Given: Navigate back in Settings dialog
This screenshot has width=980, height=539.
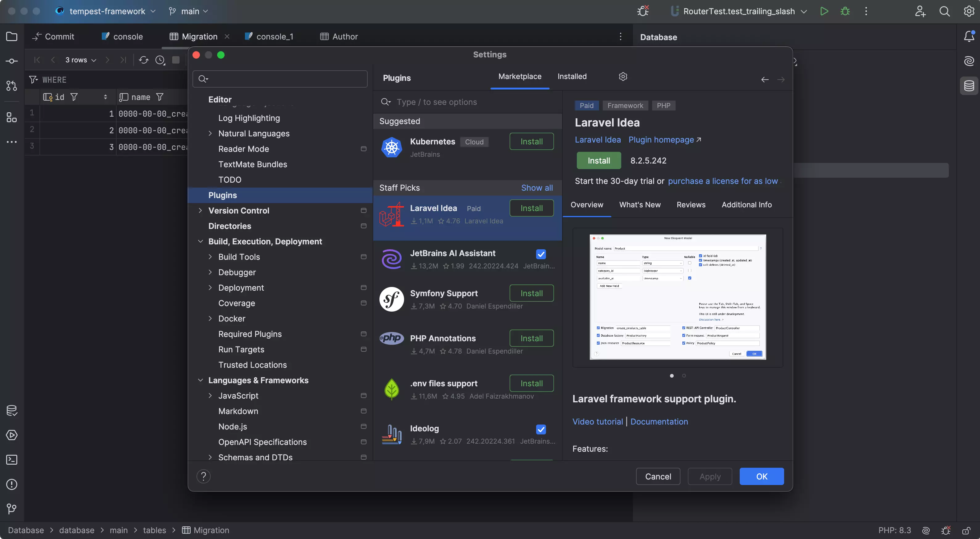Looking at the screenshot, I should [x=765, y=80].
